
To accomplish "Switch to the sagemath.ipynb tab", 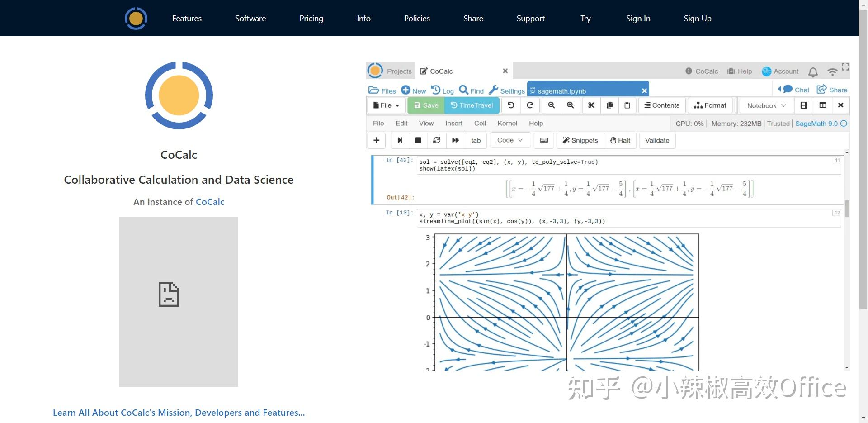I will coord(561,90).
